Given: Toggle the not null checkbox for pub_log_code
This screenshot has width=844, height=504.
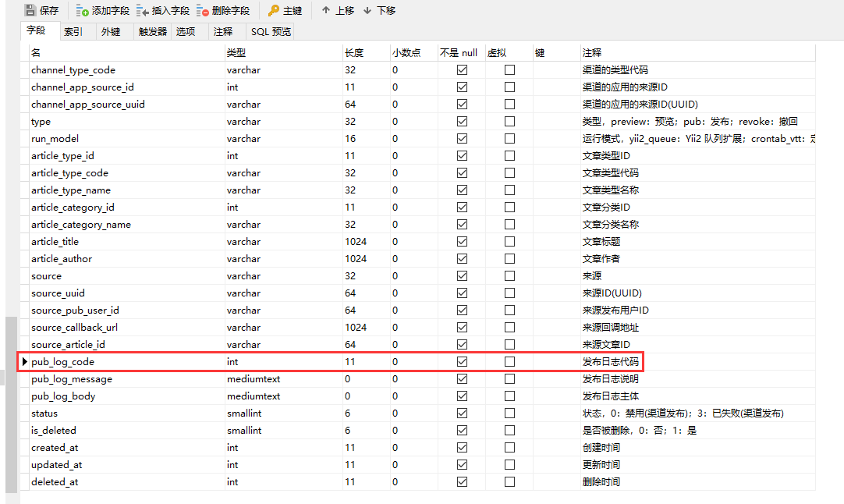Looking at the screenshot, I should coord(462,362).
